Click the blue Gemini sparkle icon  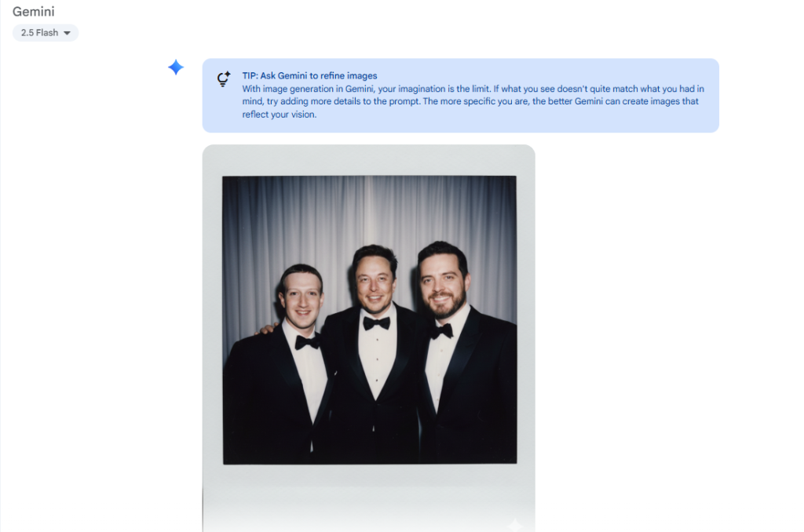click(x=176, y=67)
